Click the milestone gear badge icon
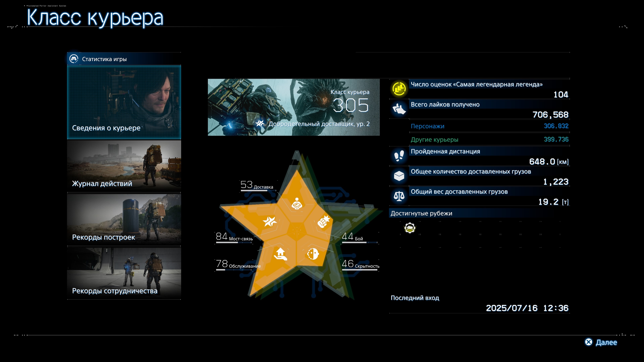 (410, 228)
